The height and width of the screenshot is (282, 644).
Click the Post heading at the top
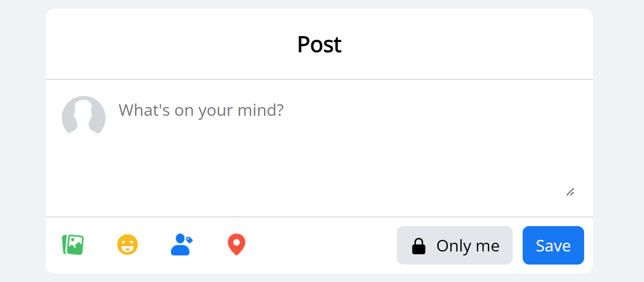[x=319, y=44]
